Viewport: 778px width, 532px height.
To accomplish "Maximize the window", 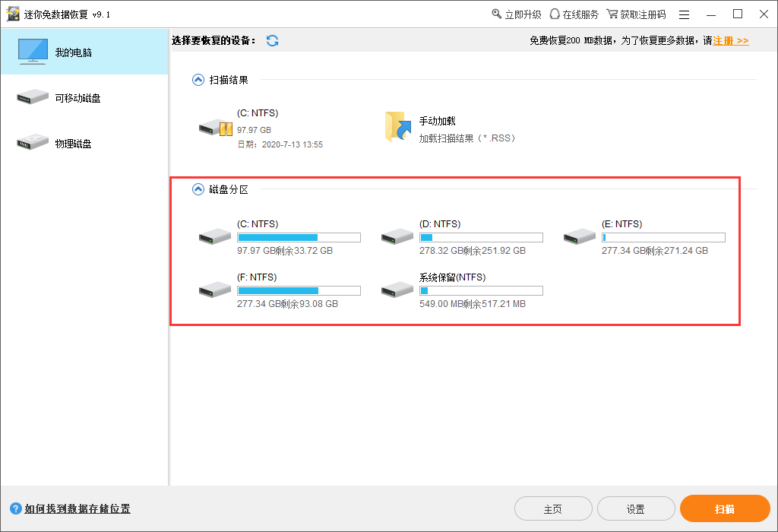I will tap(738, 14).
